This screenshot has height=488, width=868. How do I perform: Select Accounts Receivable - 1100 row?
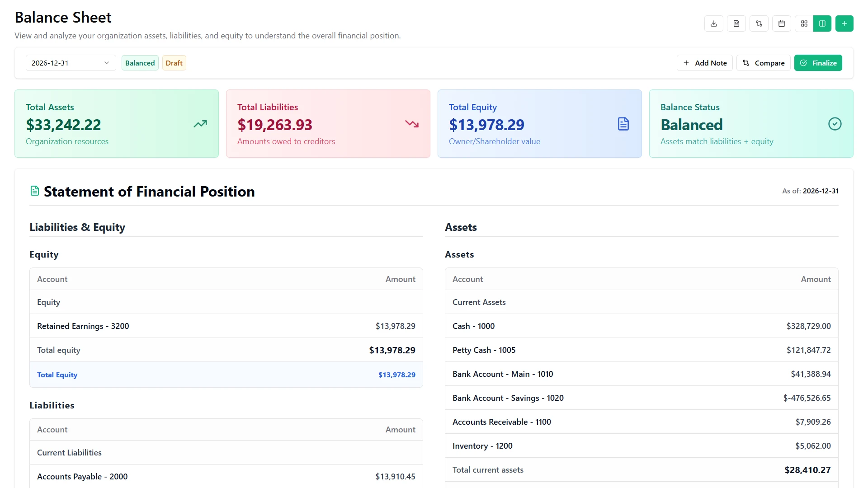click(x=642, y=422)
